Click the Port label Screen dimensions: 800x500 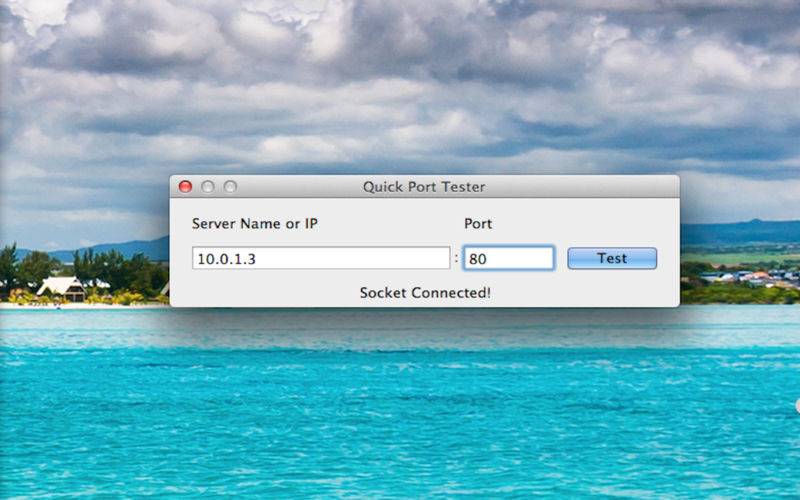478,223
